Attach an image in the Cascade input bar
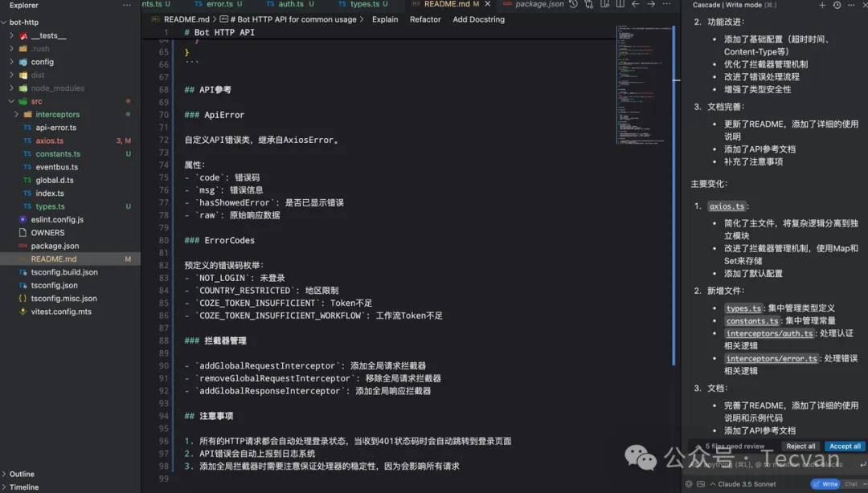The height and width of the screenshot is (493, 868). [x=700, y=483]
